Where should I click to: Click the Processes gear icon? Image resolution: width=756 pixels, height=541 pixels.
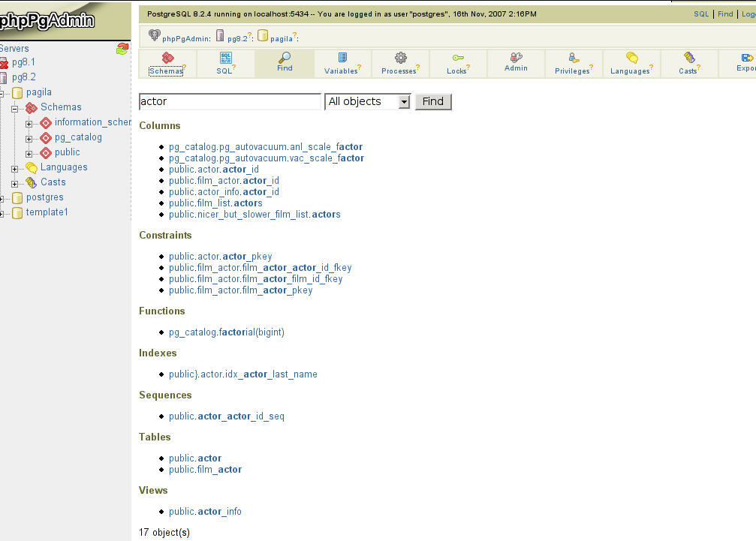coord(399,63)
